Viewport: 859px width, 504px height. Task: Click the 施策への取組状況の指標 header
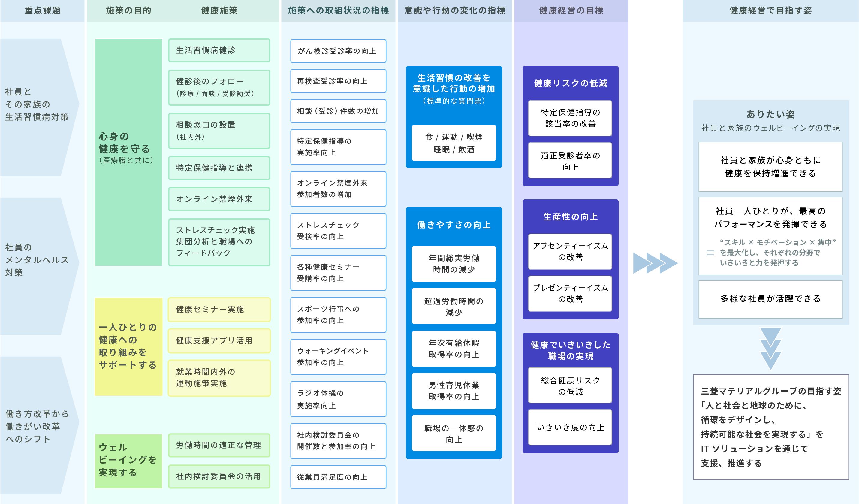tap(338, 10)
